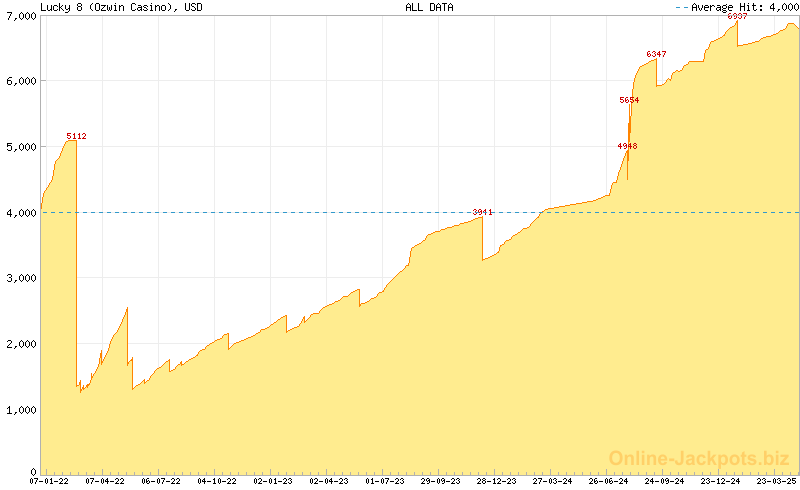Select the ALL DATA heading
The image size is (800, 490).
pos(429,7)
